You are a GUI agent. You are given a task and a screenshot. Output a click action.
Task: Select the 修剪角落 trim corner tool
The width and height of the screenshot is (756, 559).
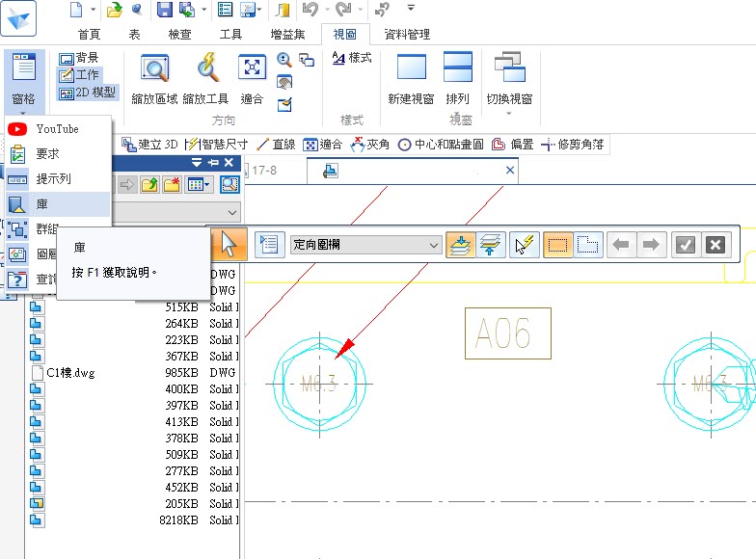(573, 145)
